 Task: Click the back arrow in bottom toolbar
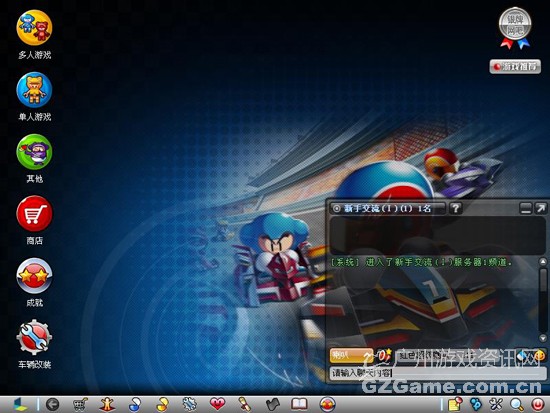(53, 405)
